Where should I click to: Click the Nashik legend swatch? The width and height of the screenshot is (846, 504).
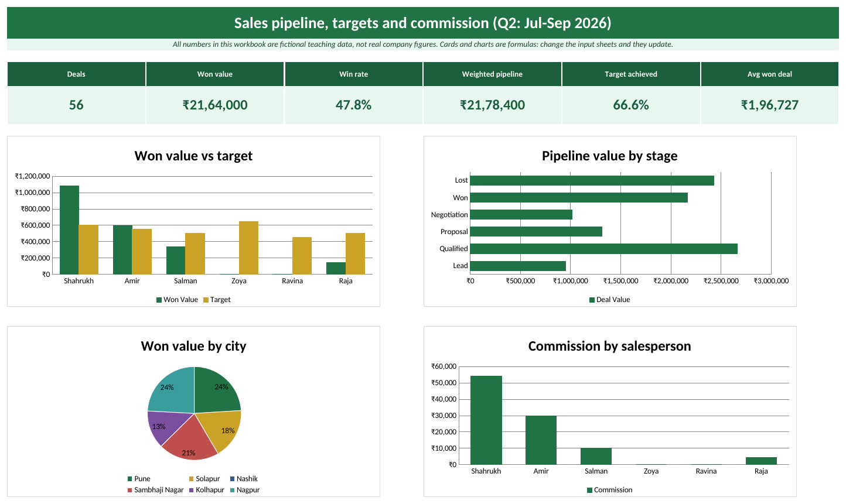click(232, 479)
